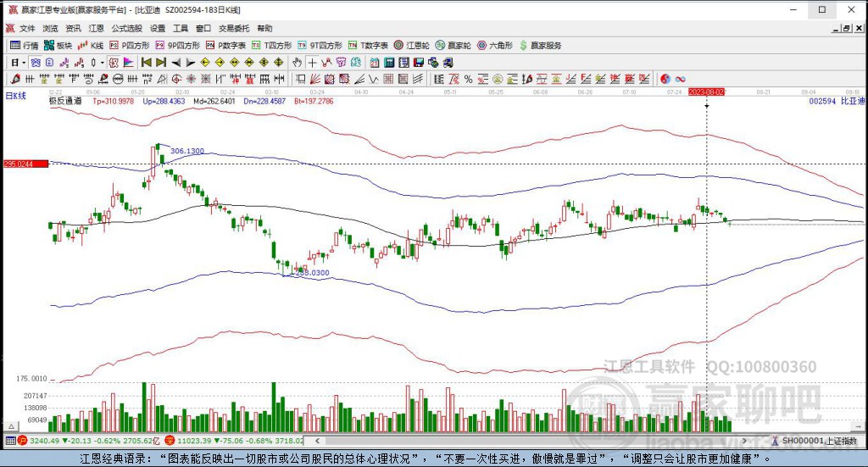This screenshot has height=467, width=868.
Task: Click the 日K线 chart type label
Action: (x=16, y=96)
